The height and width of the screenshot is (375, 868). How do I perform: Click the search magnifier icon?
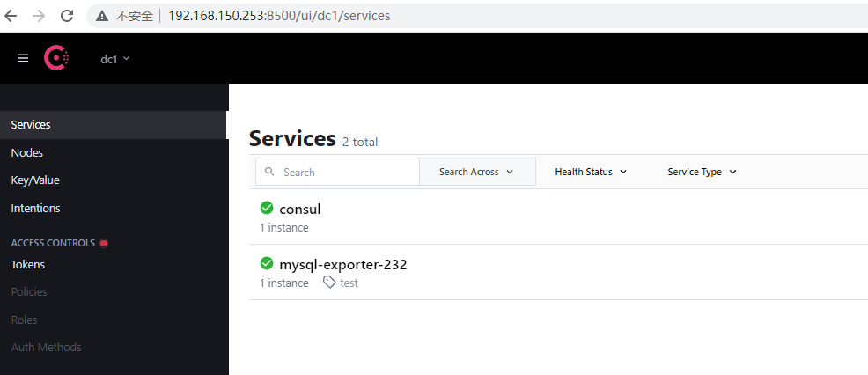coord(270,172)
